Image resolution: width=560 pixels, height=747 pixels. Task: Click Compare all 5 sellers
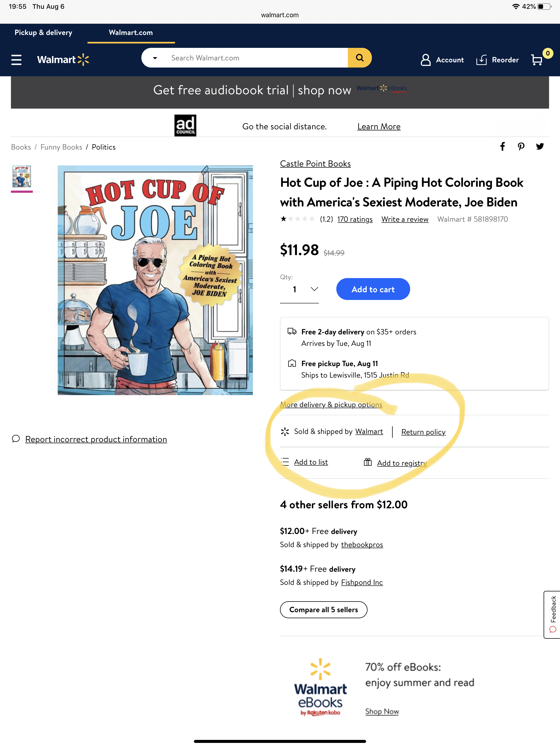323,609
